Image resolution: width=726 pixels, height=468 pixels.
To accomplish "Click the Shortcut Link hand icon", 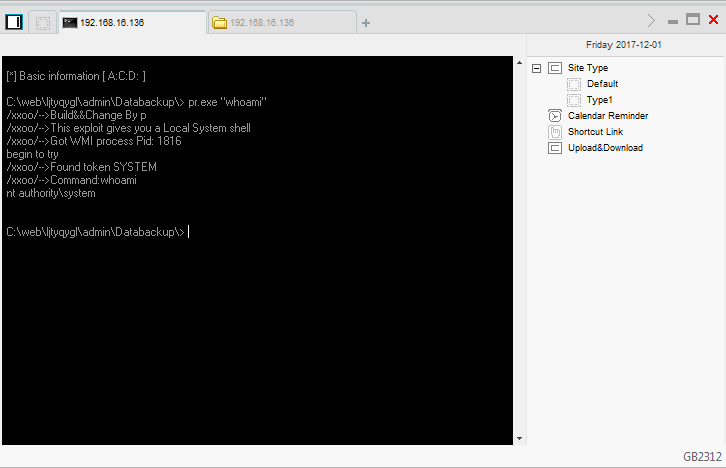I will [555, 132].
